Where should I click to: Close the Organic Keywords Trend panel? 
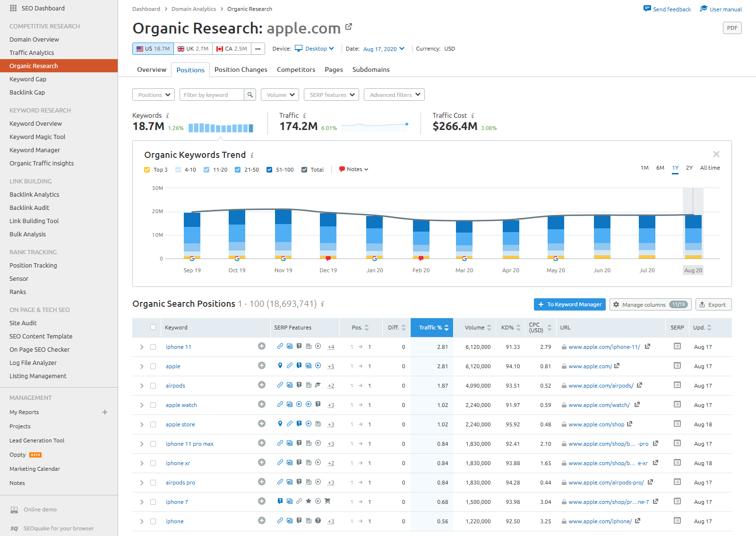pyautogui.click(x=716, y=154)
